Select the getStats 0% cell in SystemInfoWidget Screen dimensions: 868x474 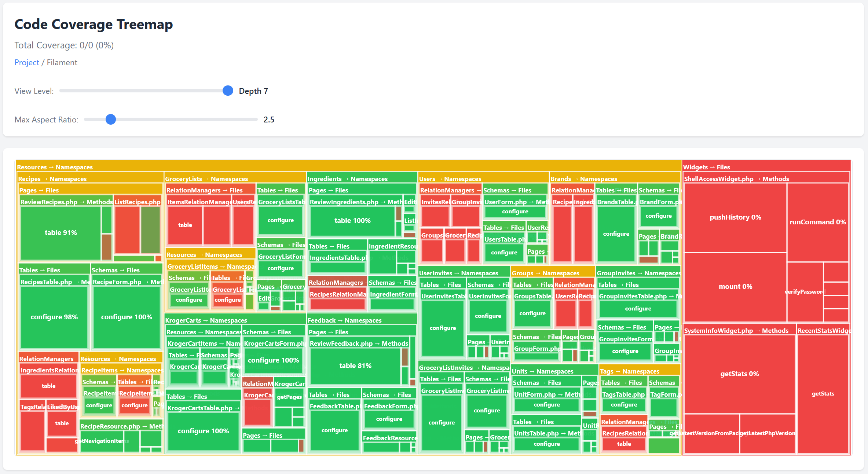click(x=739, y=374)
